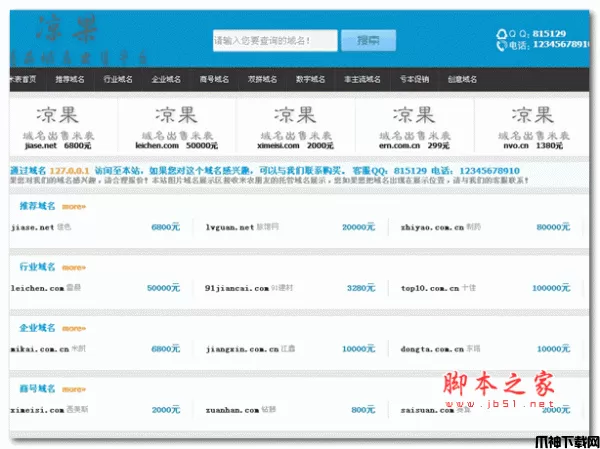This screenshot has height=449, width=600.
Task: Open the 创意域名 navigation item
Action: 462,79
